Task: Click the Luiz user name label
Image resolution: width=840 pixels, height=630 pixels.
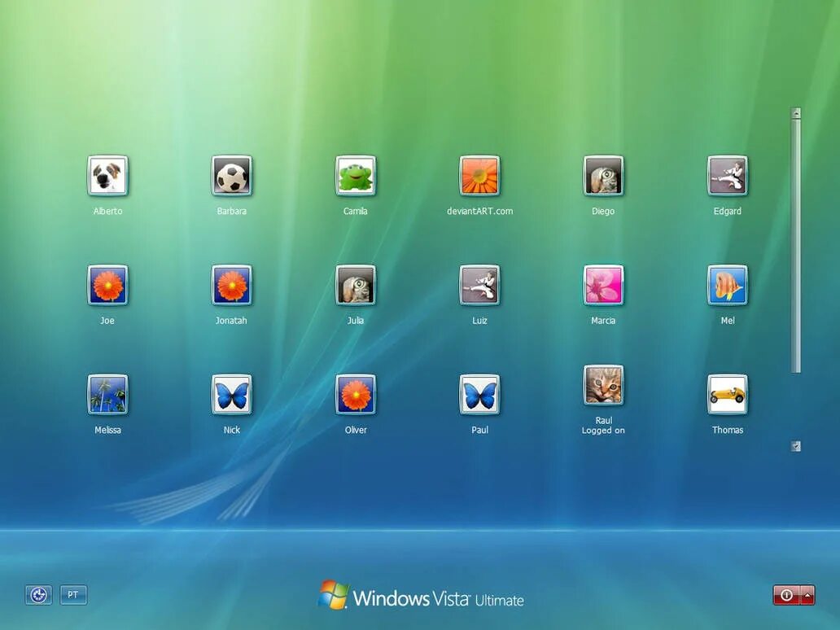Action: [479, 321]
